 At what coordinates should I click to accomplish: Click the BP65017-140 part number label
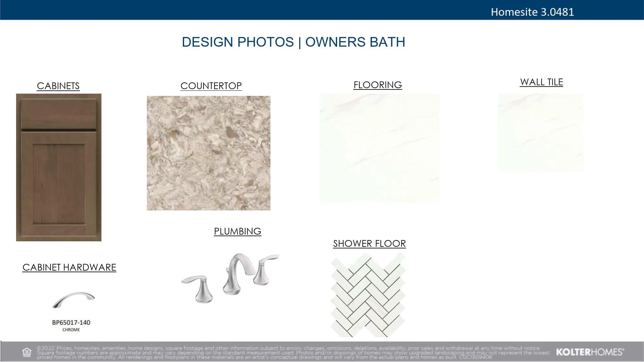click(x=71, y=322)
